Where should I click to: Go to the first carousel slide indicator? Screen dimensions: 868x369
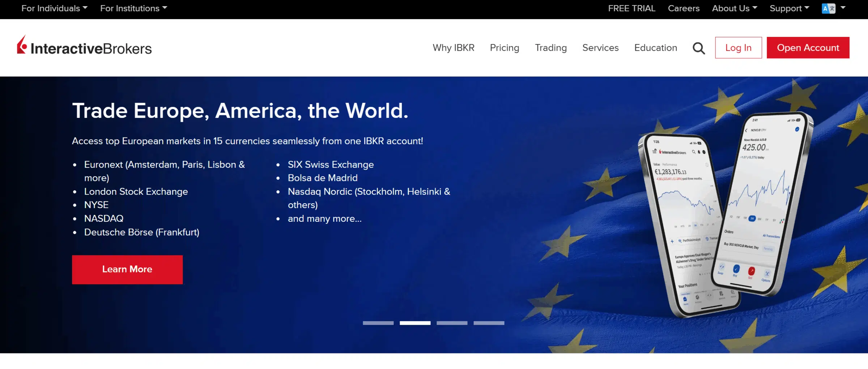click(x=378, y=323)
